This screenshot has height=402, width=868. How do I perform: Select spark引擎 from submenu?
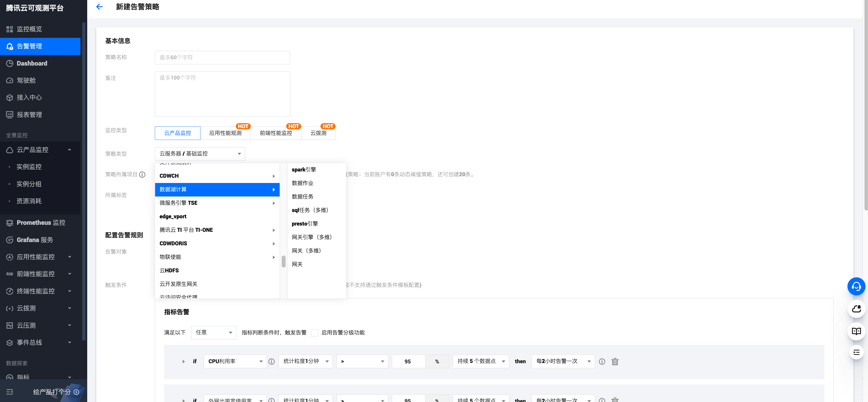(x=304, y=170)
